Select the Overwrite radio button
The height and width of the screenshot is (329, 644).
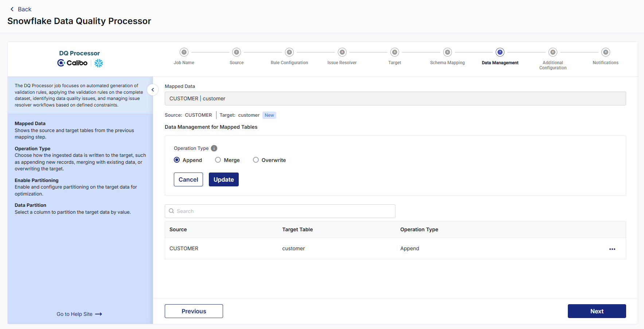256,160
